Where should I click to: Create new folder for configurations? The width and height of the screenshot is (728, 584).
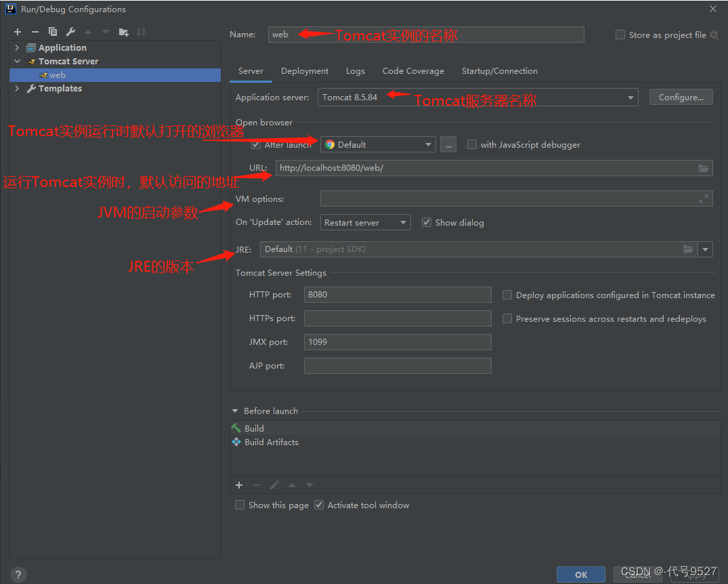(123, 32)
